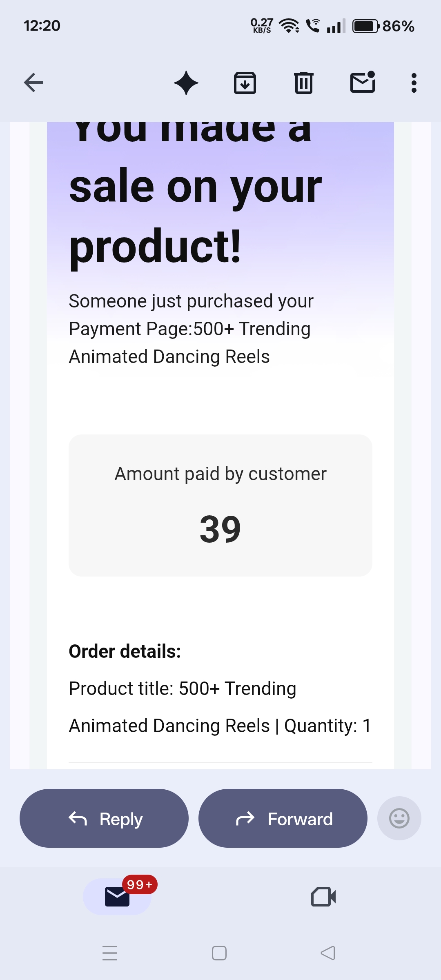Image resolution: width=441 pixels, height=980 pixels.
Task: Tap the battery 86% status indicator
Action: (x=383, y=26)
